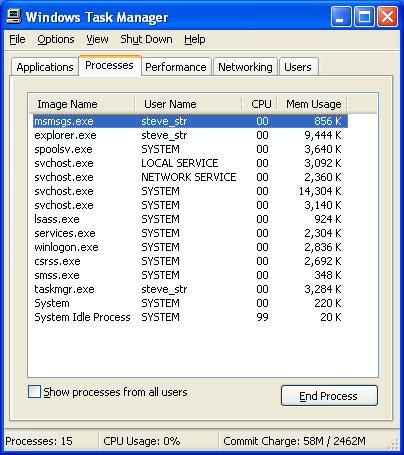Switch to the Applications tab
The image size is (404, 455).
[x=45, y=67]
